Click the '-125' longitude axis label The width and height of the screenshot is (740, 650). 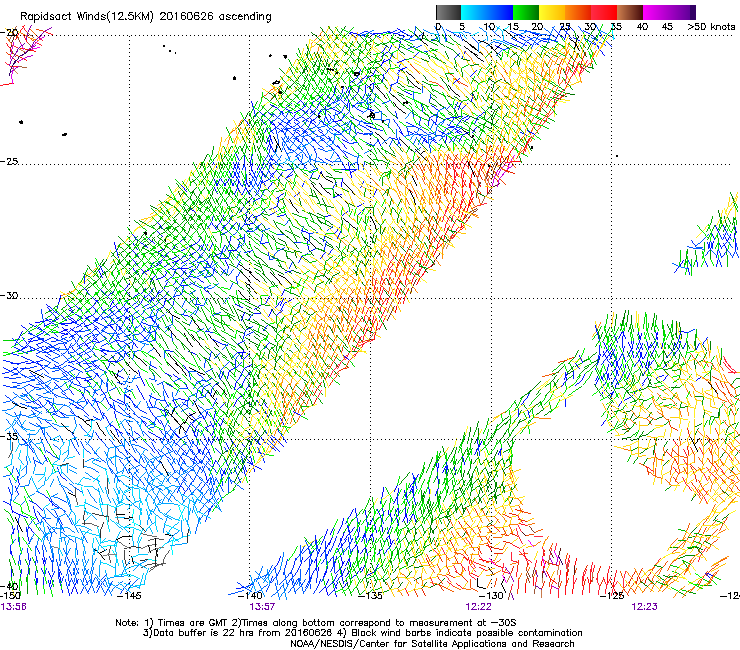coord(612,596)
